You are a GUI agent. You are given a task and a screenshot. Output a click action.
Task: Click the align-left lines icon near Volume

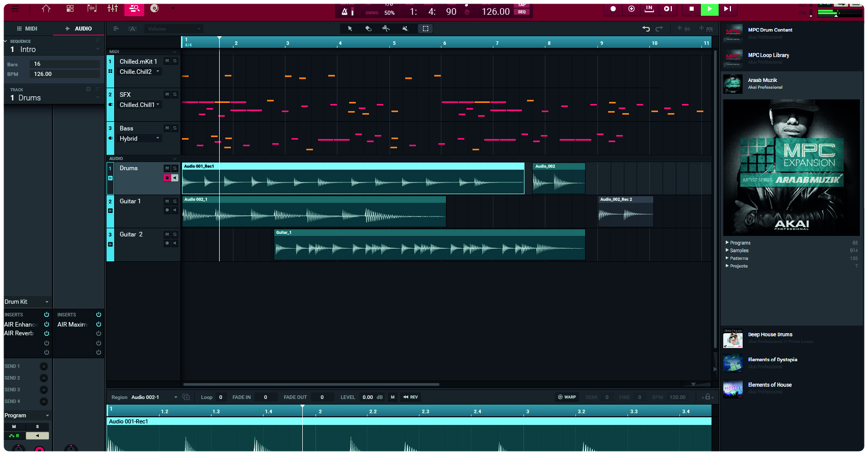click(116, 29)
